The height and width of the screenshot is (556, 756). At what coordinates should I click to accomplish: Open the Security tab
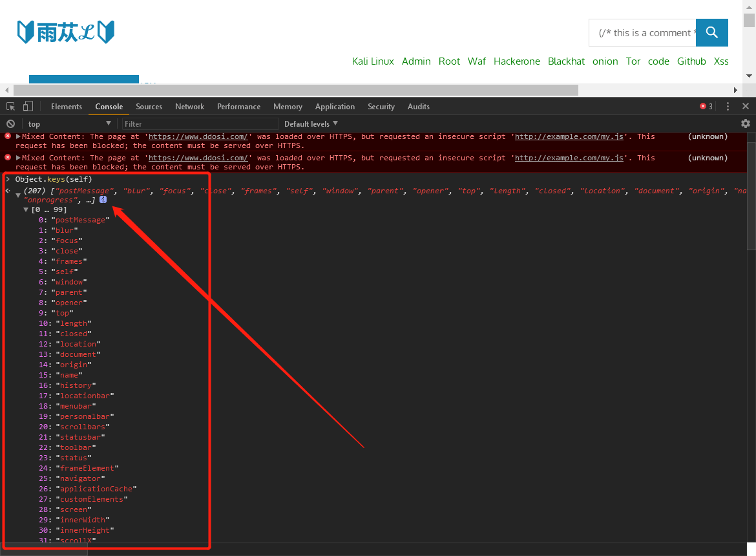tap(381, 107)
